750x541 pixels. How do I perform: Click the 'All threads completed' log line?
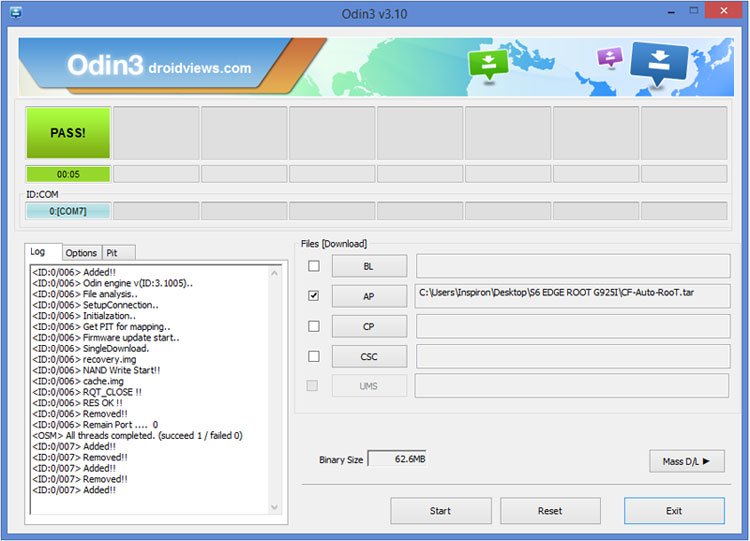137,436
